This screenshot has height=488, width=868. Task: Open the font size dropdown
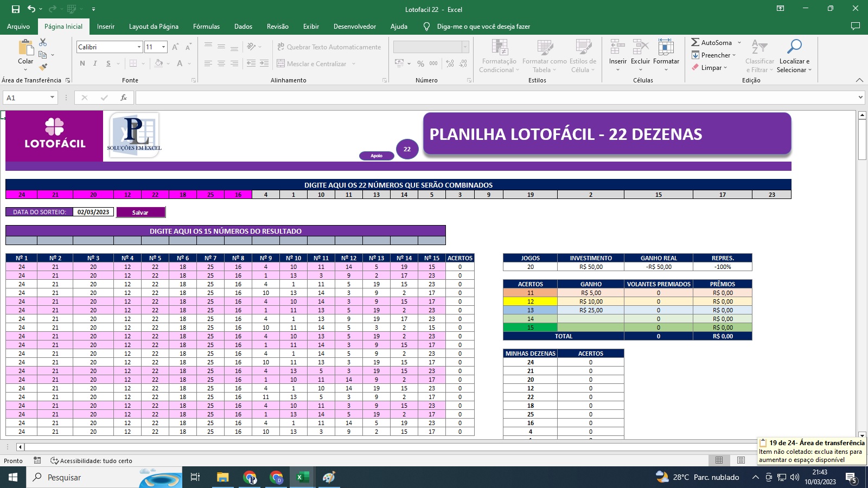163,47
